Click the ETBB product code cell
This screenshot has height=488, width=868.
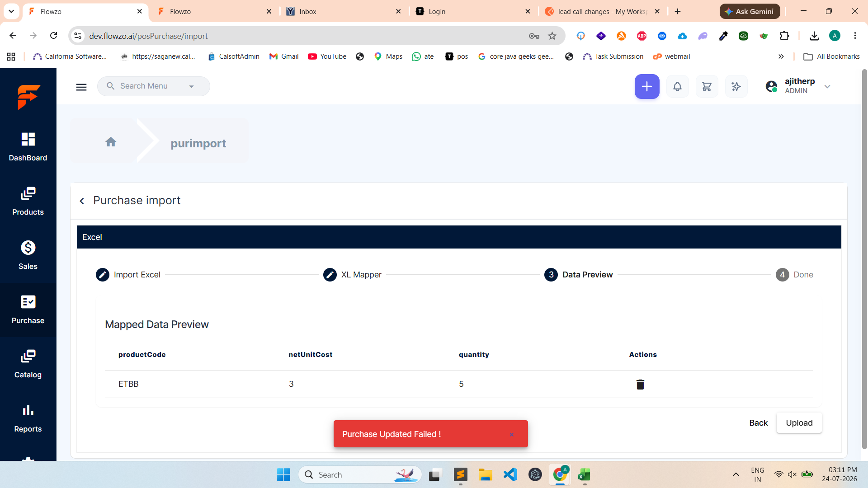128,384
